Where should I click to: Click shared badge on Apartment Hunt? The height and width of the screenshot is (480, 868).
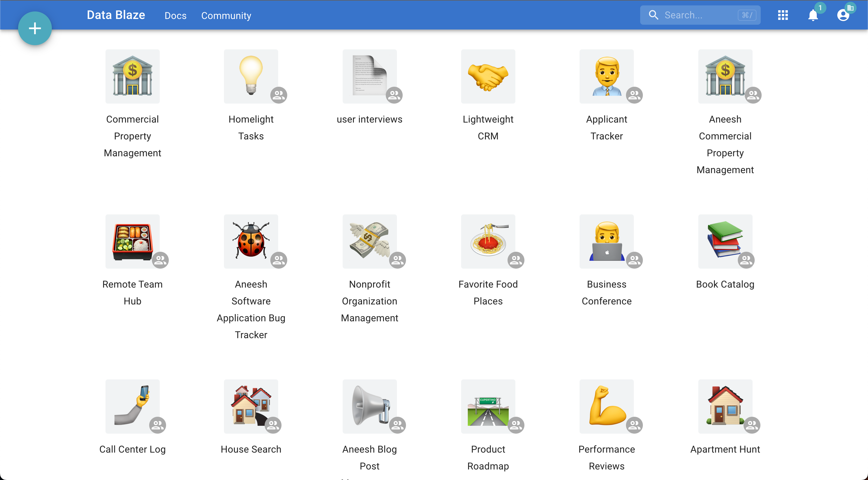click(x=752, y=425)
